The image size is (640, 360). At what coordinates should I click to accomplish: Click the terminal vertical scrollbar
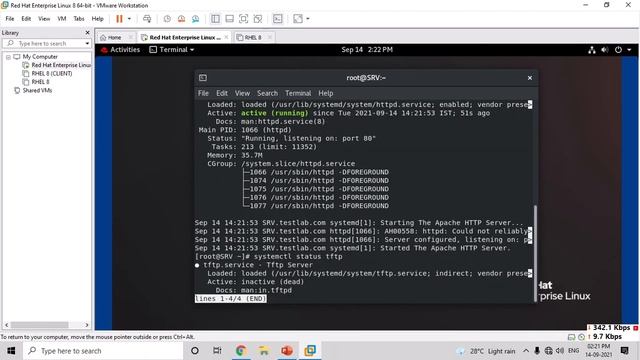[x=536, y=253]
